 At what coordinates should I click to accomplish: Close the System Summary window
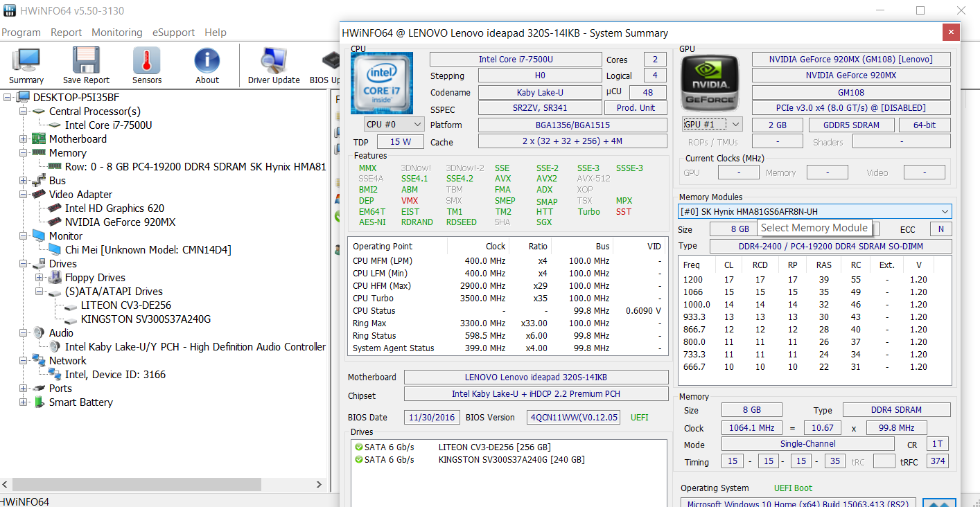[x=951, y=33]
